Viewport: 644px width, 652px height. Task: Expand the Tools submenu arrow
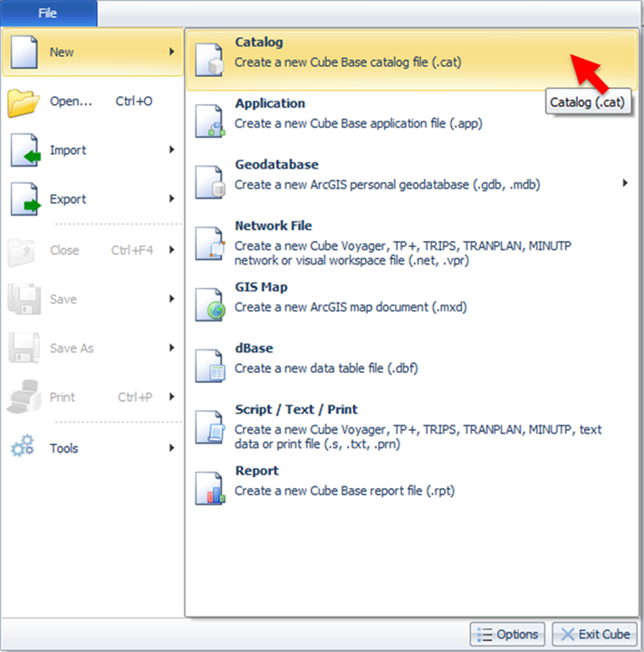click(171, 448)
